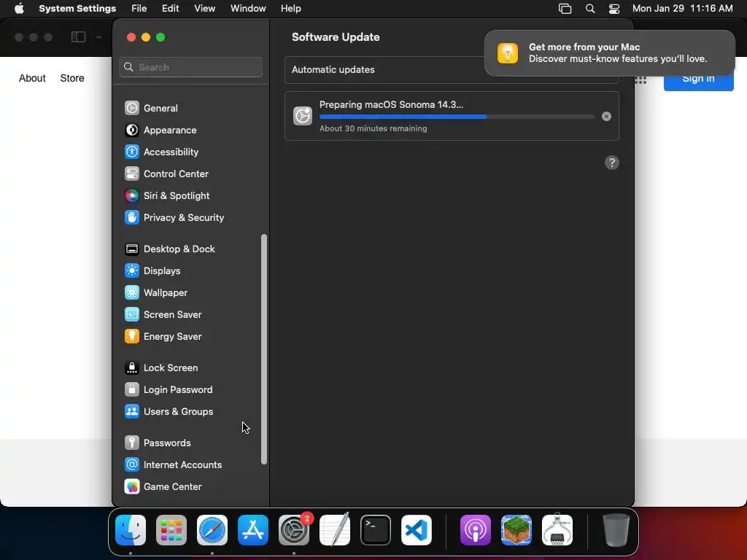Open the Software Update help button

pyautogui.click(x=612, y=163)
